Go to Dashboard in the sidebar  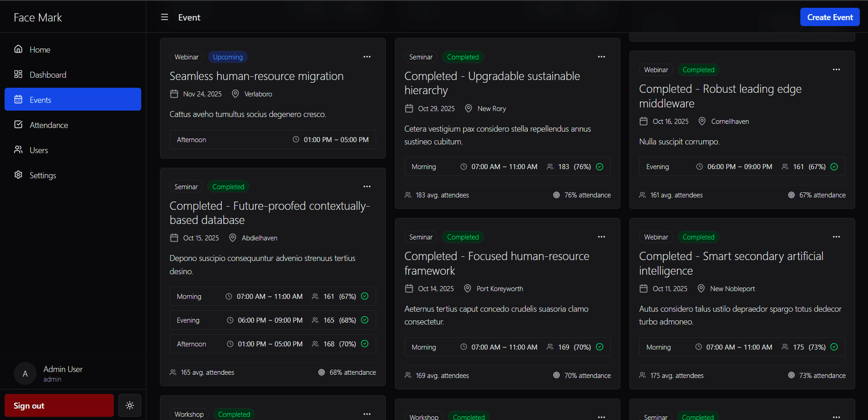[48, 74]
